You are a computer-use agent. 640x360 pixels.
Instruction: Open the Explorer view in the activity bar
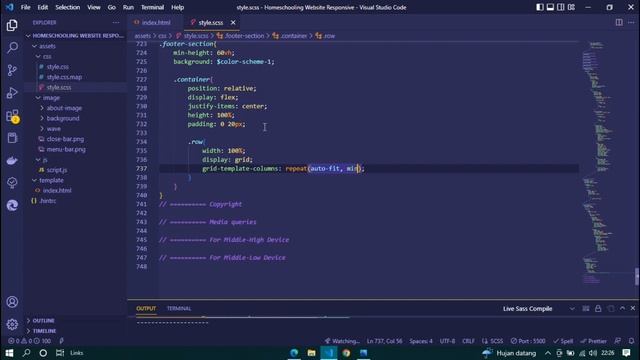(12, 26)
